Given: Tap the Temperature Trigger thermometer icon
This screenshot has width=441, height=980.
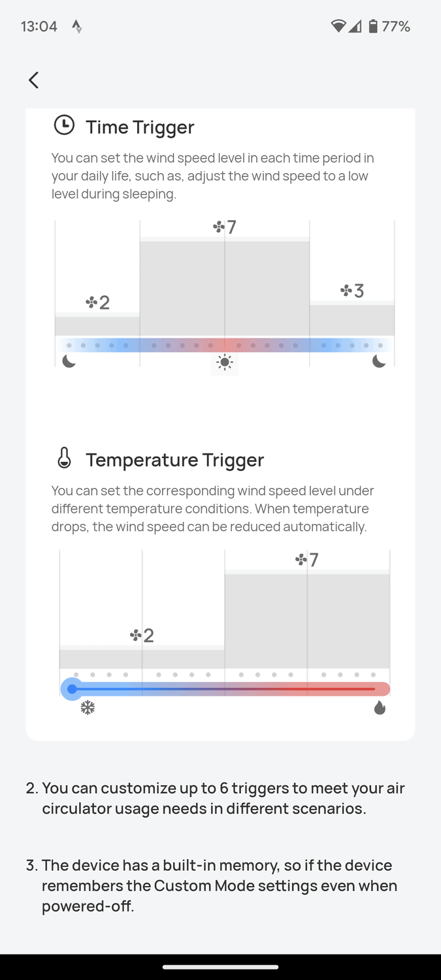Looking at the screenshot, I should click(x=64, y=458).
